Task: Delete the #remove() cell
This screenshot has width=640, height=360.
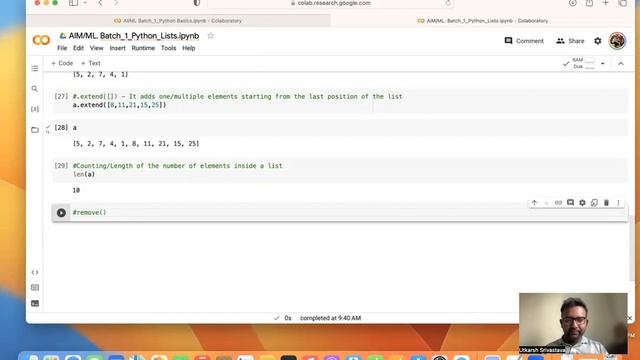Action: pos(606,203)
